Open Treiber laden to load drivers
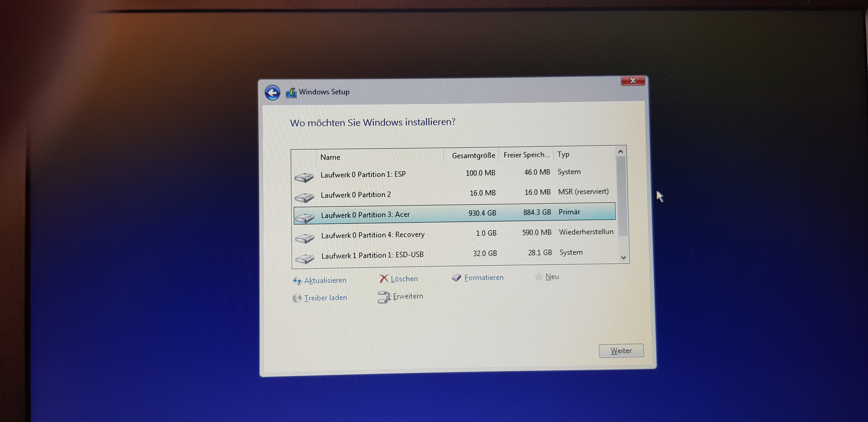Viewport: 868px width, 422px height. [x=326, y=298]
